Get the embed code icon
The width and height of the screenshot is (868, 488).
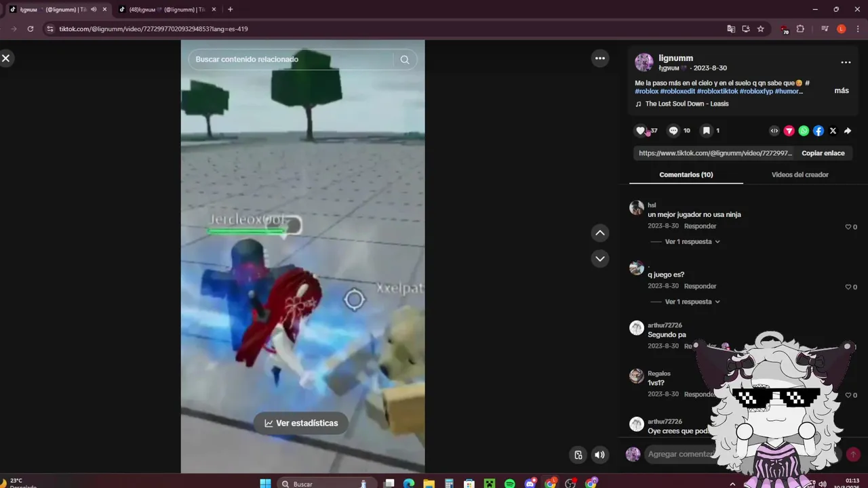click(x=774, y=131)
